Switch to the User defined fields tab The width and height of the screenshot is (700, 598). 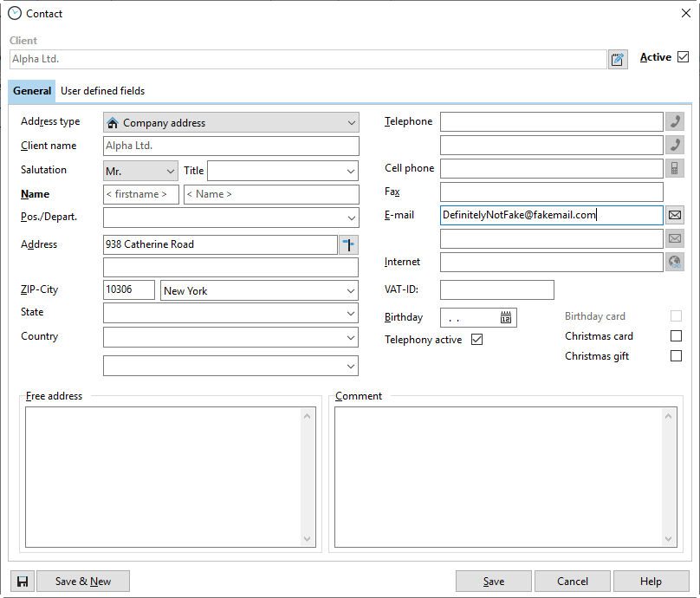tap(102, 91)
